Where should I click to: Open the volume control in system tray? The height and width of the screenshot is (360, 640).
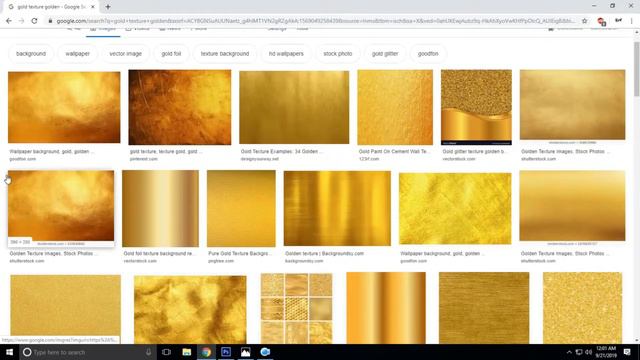[588, 352]
